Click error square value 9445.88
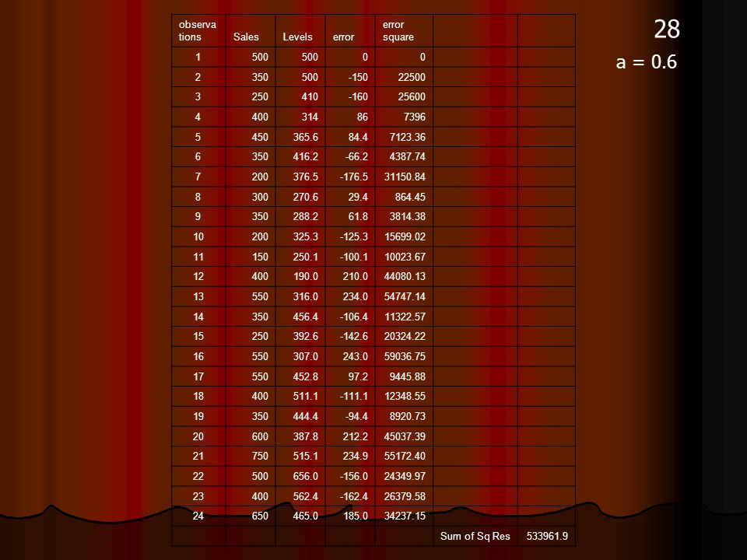747x560 pixels. [x=407, y=376]
